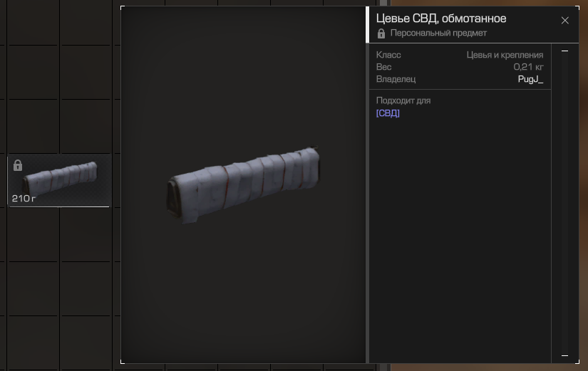Click the upper dash mark of the scrollbar
Viewport: 588px width, 371px height.
564,51
